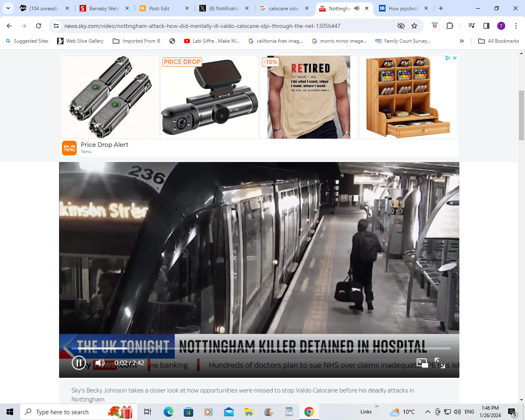Open Family Court Survey bookmark
Screen dimensions: 525x420
[x=403, y=41]
